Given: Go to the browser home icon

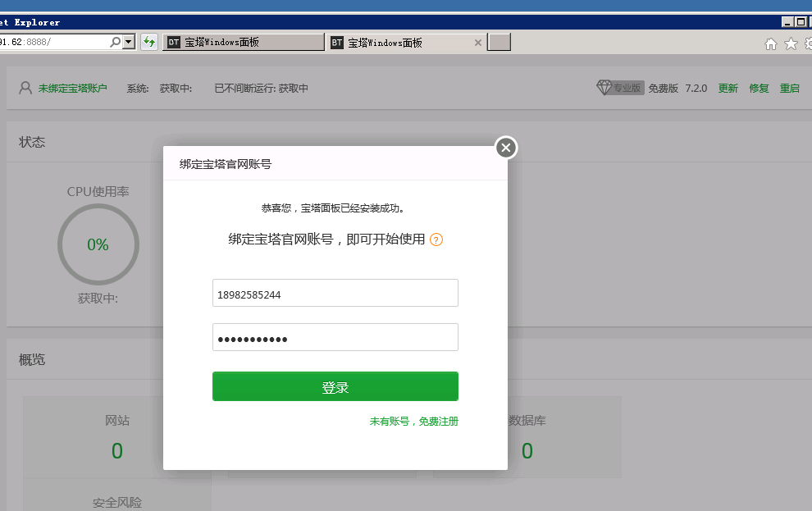Looking at the screenshot, I should tap(770, 44).
